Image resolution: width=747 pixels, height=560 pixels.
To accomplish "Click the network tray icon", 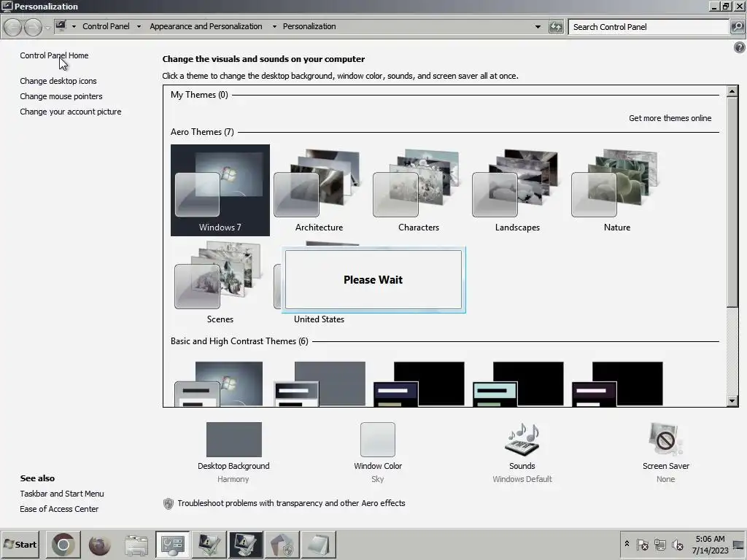I will tap(659, 544).
